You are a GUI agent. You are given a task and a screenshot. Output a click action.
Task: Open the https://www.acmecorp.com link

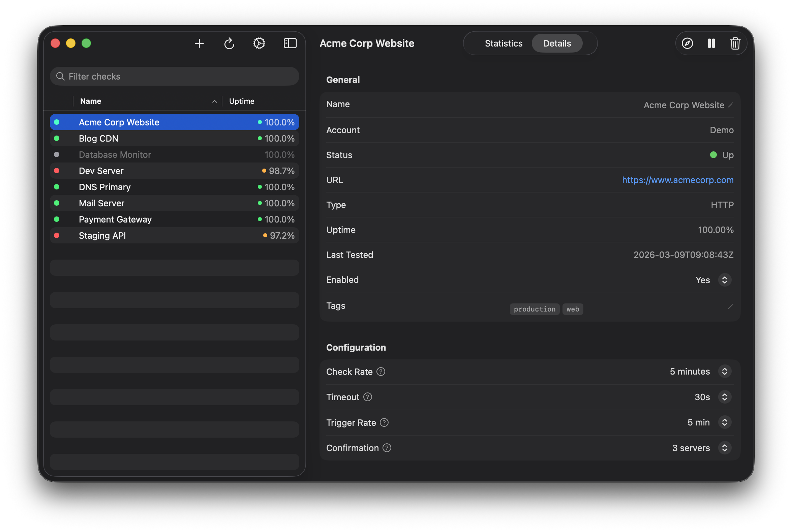677,180
